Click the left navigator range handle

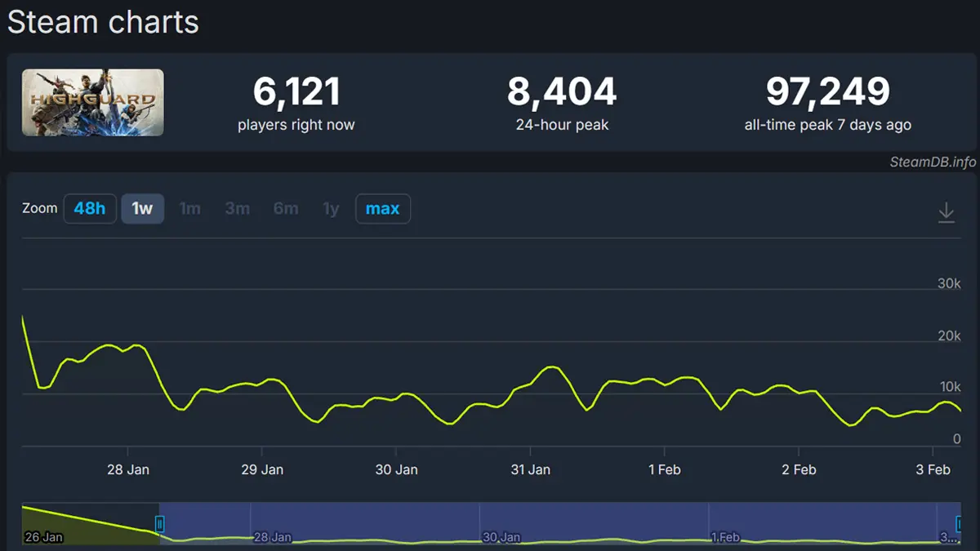coord(160,524)
